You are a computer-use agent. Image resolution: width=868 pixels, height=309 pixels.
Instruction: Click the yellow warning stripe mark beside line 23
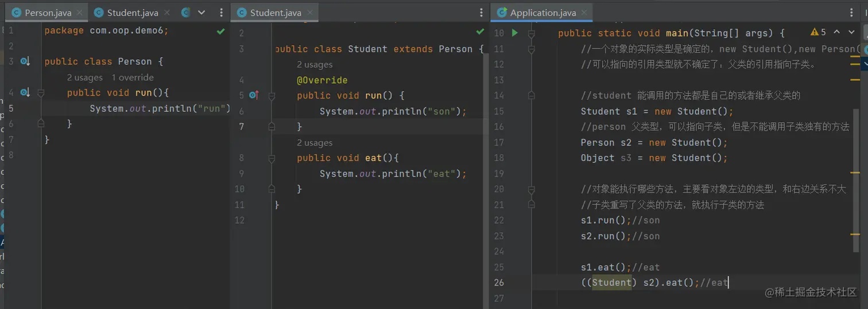855,235
